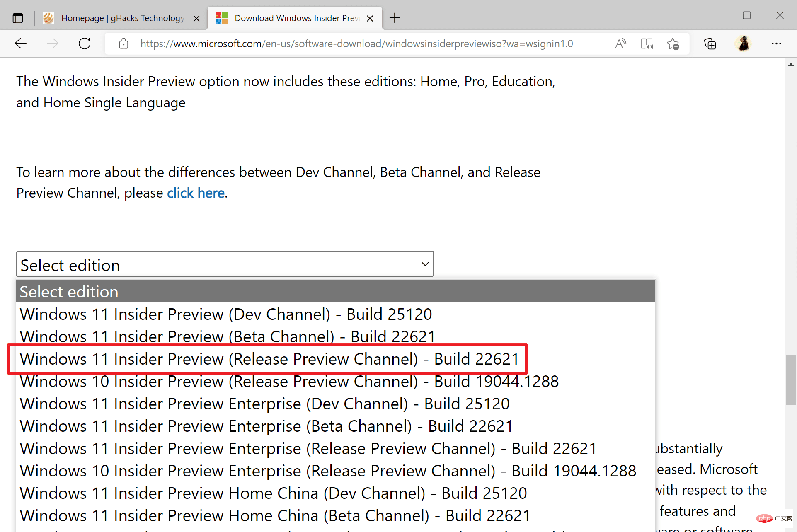Screen dimensions: 797x532
Task: Click the vertical scrollbar thumb
Action: [791, 380]
